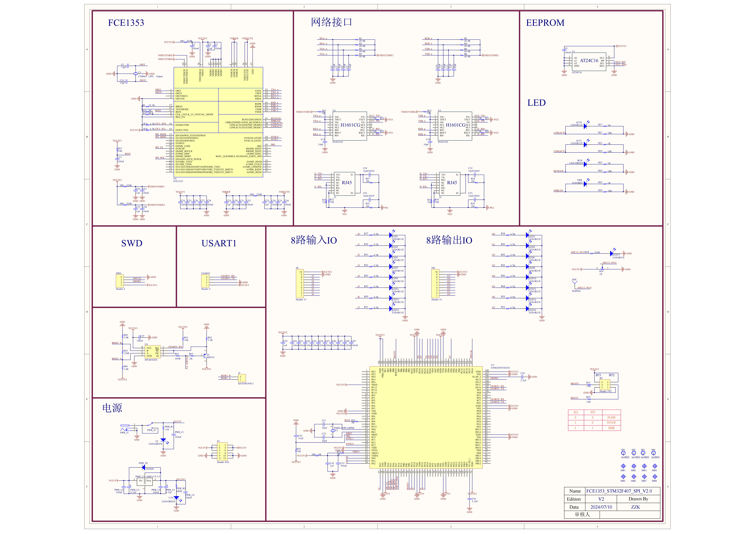Select the Edition label in title block
Screen dimensions: 756x534
[574, 499]
